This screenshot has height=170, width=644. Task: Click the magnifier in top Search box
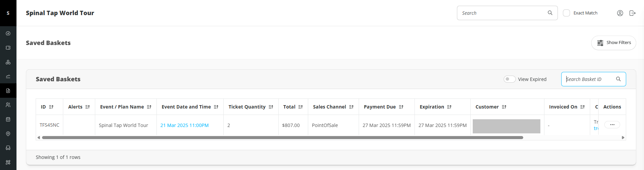(550, 13)
